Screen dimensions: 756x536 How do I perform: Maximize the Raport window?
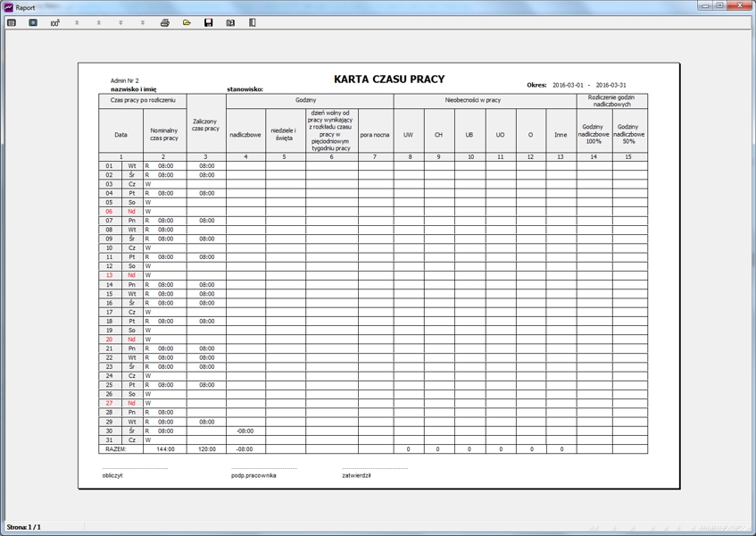click(x=719, y=5)
